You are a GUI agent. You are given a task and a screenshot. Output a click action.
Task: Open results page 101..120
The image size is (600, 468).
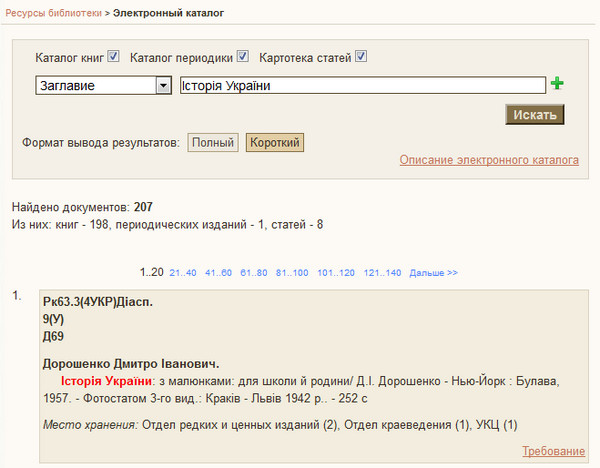[x=336, y=273]
